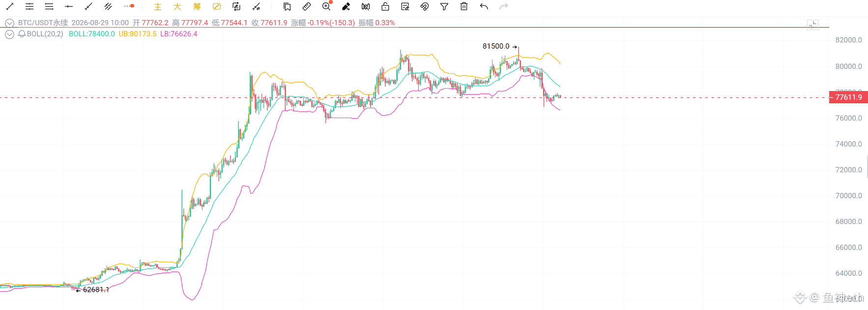Click the note edit icon
The height and width of the screenshot is (310, 868).
[405, 6]
